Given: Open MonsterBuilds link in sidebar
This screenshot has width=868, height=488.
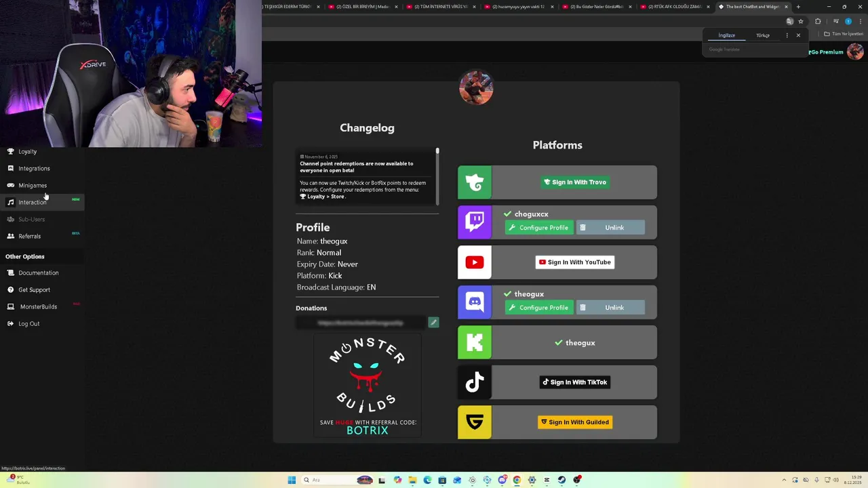Looking at the screenshot, I should click(x=39, y=307).
